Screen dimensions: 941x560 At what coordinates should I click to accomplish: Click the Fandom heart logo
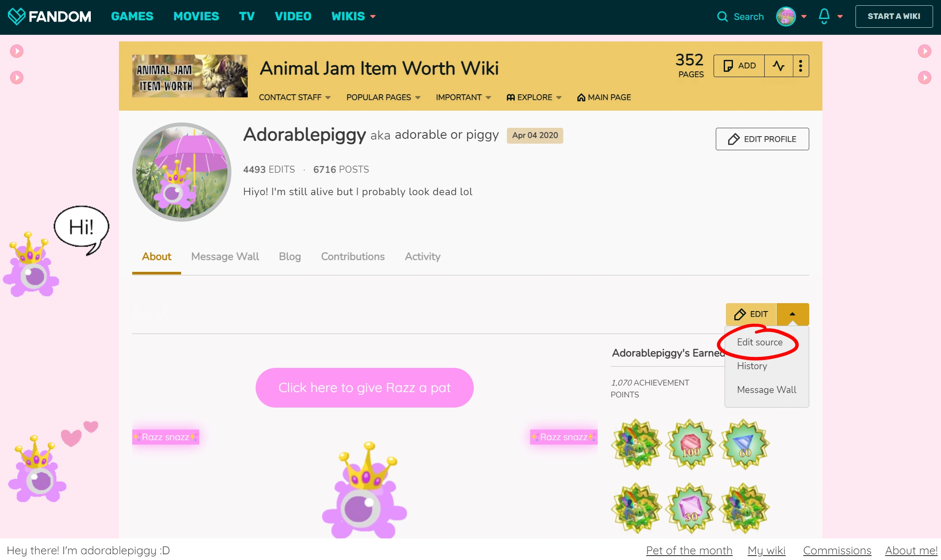(x=16, y=16)
